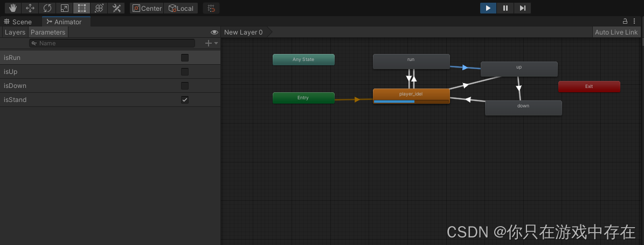Enable the isRun checkbox
Image resolution: width=644 pixels, height=245 pixels.
click(185, 58)
